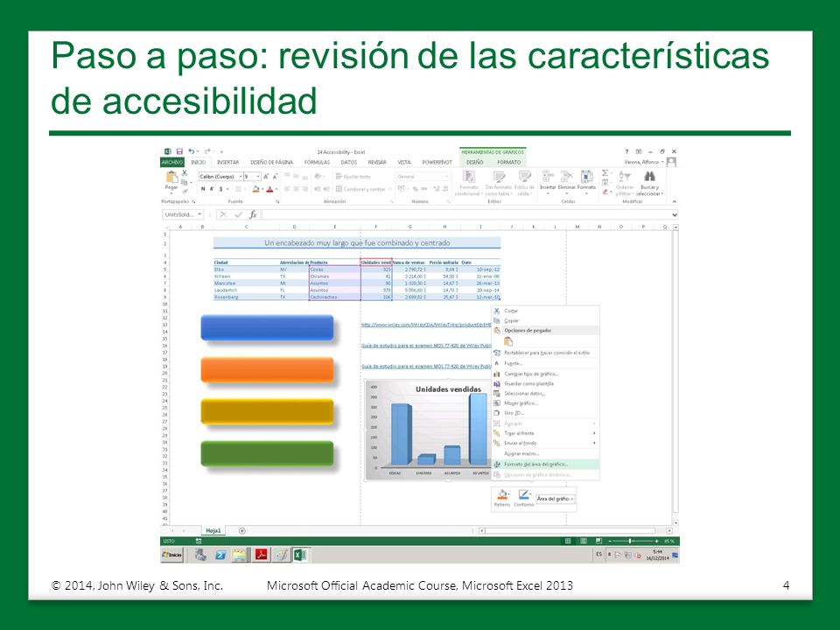Switch to the INSERTAR tab
Viewport: 840px width, 630px height.
pyautogui.click(x=227, y=162)
